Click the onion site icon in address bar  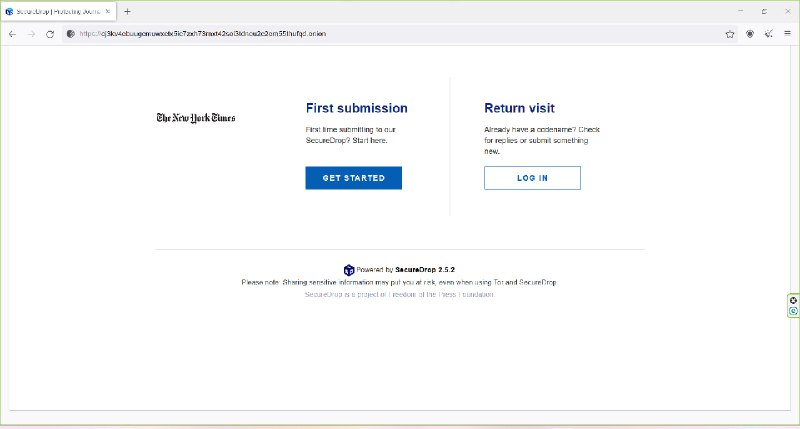70,33
